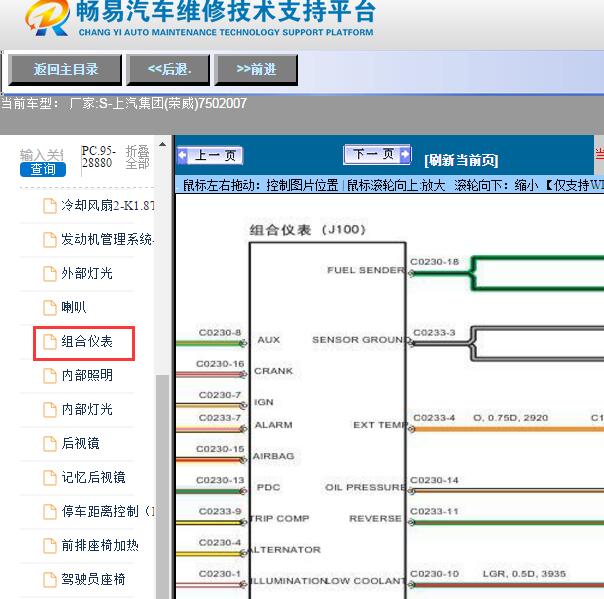Click the 当前车型 vehicle info text
Viewport: 604px width, 599px height.
[124, 104]
